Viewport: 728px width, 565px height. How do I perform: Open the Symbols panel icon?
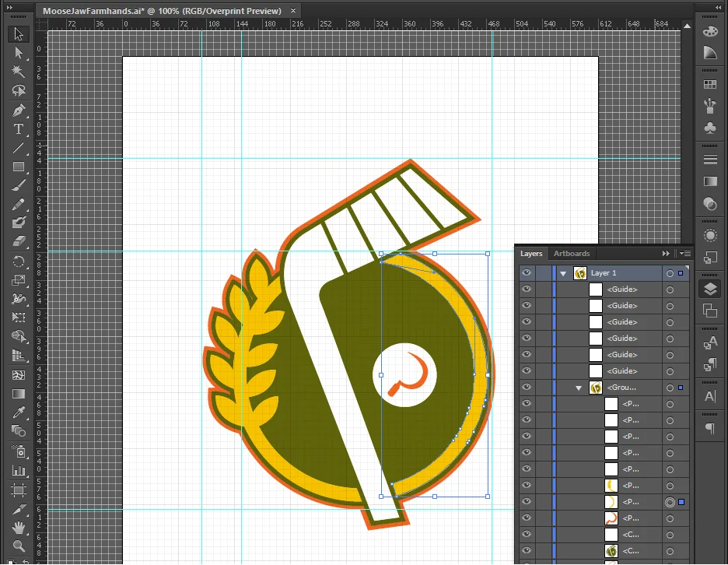pos(709,127)
